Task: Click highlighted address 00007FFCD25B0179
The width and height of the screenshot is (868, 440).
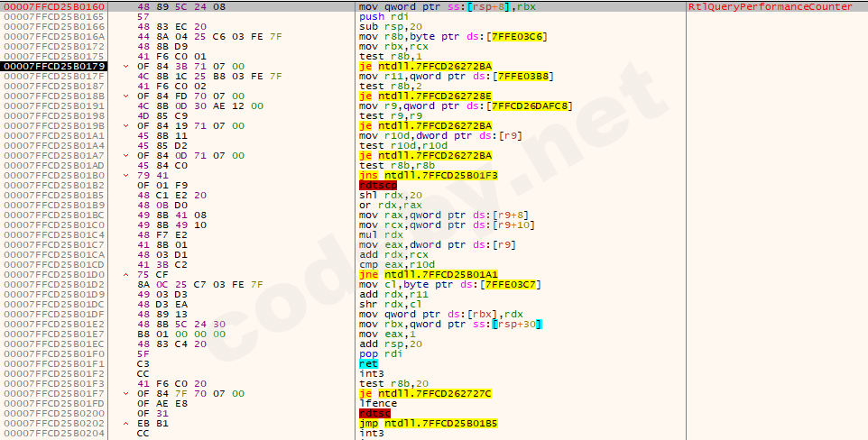Action: pyautogui.click(x=54, y=67)
